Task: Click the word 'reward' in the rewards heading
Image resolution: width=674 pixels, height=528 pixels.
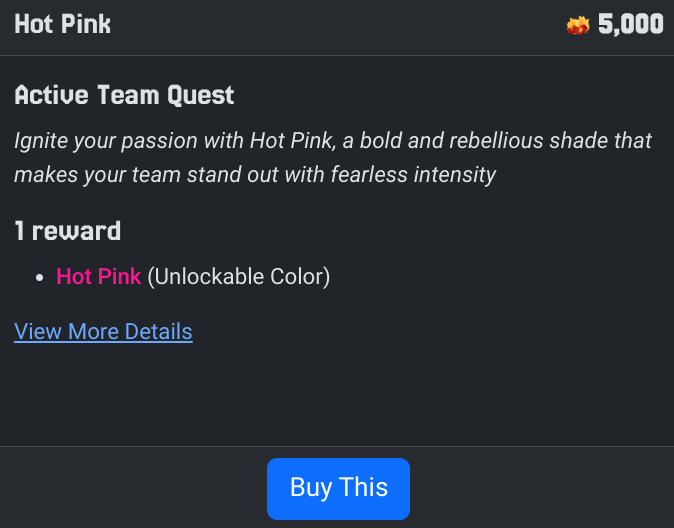Action: tap(76, 231)
